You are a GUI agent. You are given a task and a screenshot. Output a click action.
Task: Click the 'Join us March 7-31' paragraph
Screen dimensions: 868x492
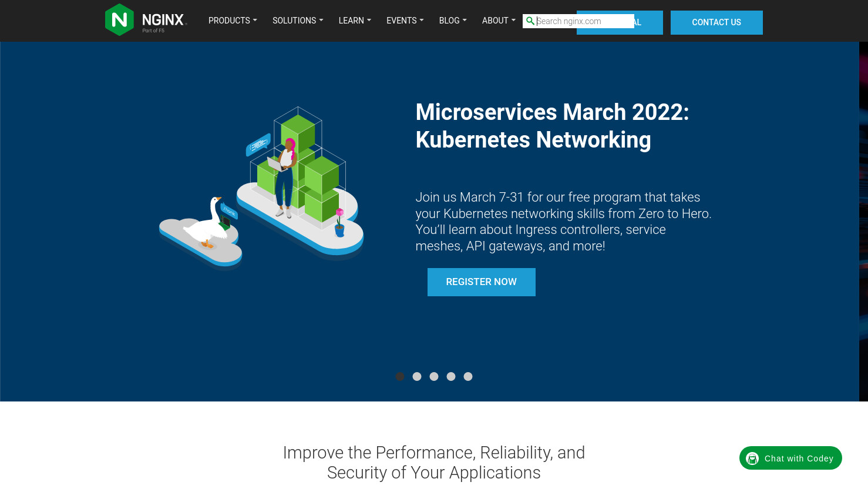coord(563,222)
